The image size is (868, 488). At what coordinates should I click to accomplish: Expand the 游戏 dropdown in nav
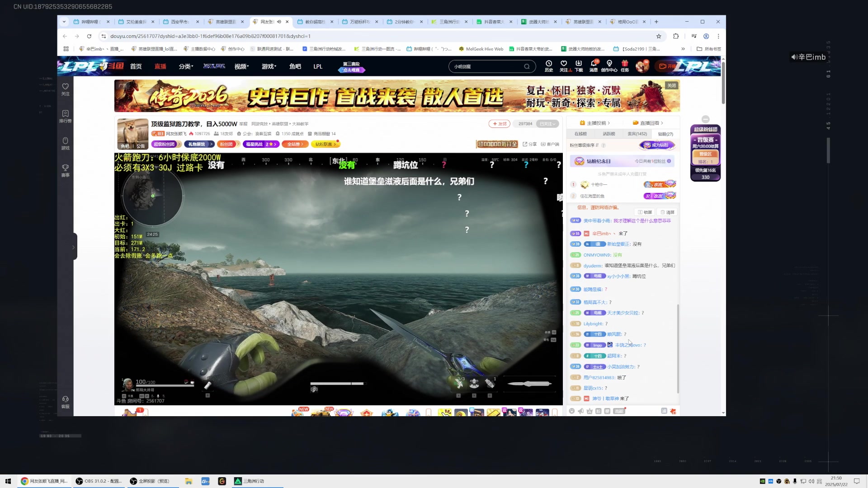pos(269,66)
